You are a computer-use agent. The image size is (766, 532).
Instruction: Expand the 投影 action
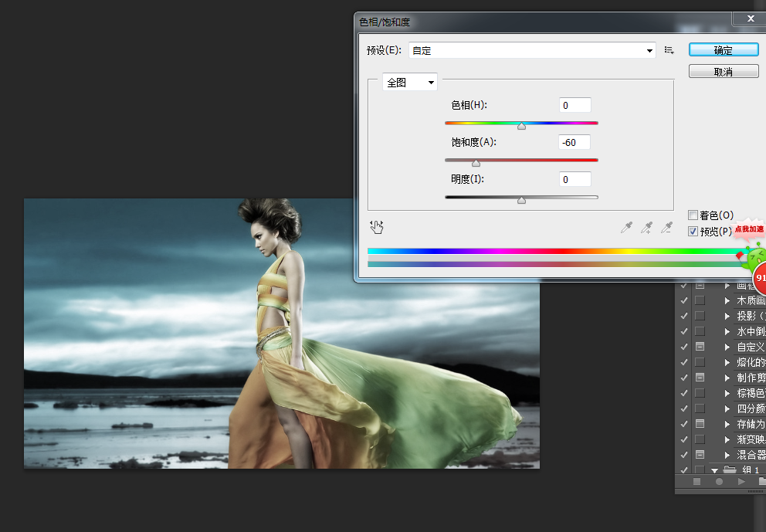(727, 316)
